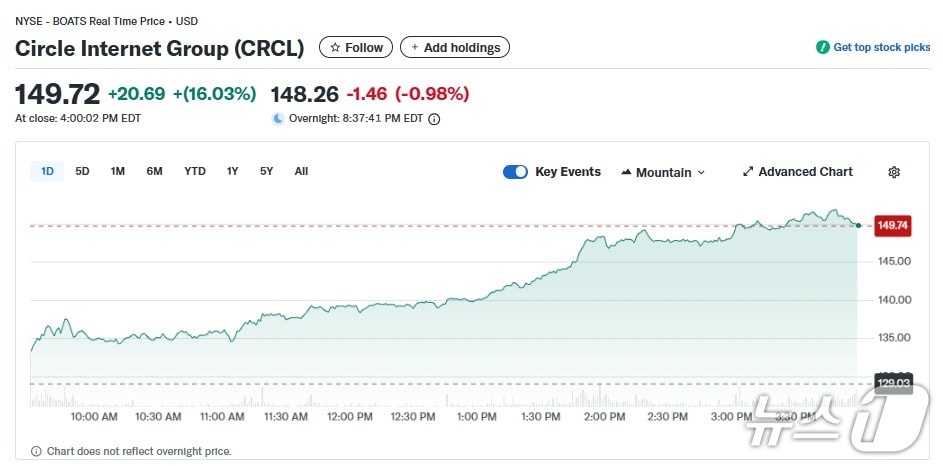Toggle the Key Events switch

(515, 172)
